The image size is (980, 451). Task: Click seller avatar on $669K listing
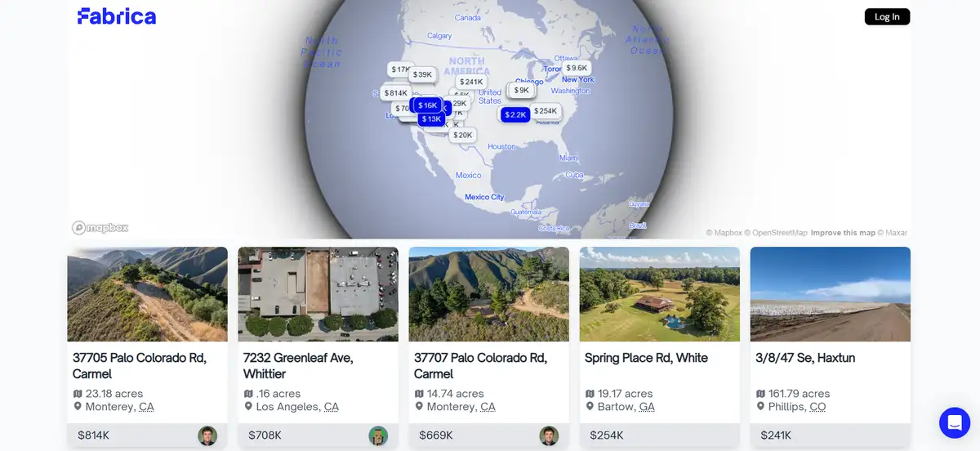point(549,435)
